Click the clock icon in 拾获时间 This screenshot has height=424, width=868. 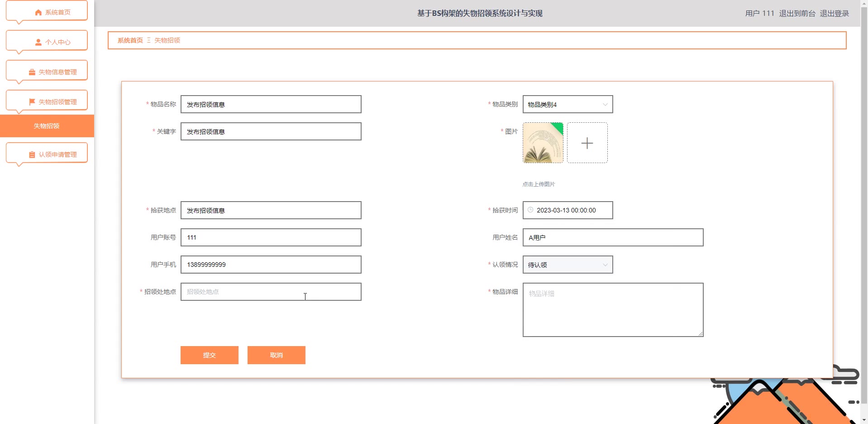pyautogui.click(x=530, y=210)
